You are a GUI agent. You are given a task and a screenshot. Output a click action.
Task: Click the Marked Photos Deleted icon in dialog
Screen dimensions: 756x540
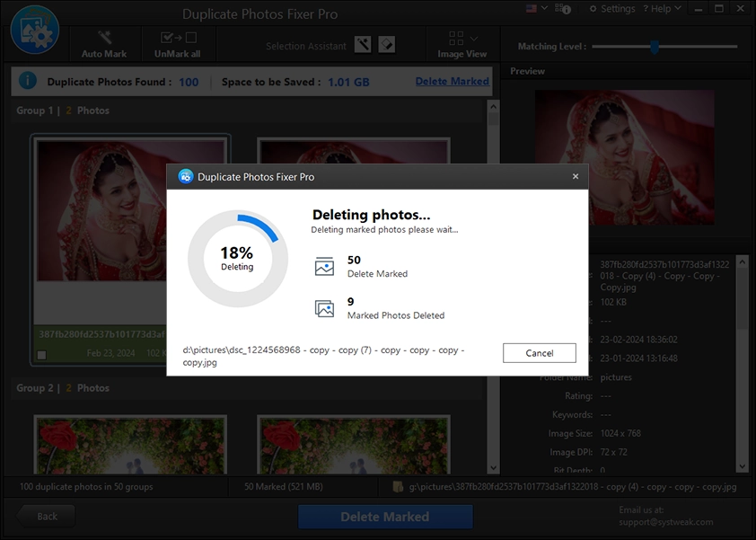[324, 308]
